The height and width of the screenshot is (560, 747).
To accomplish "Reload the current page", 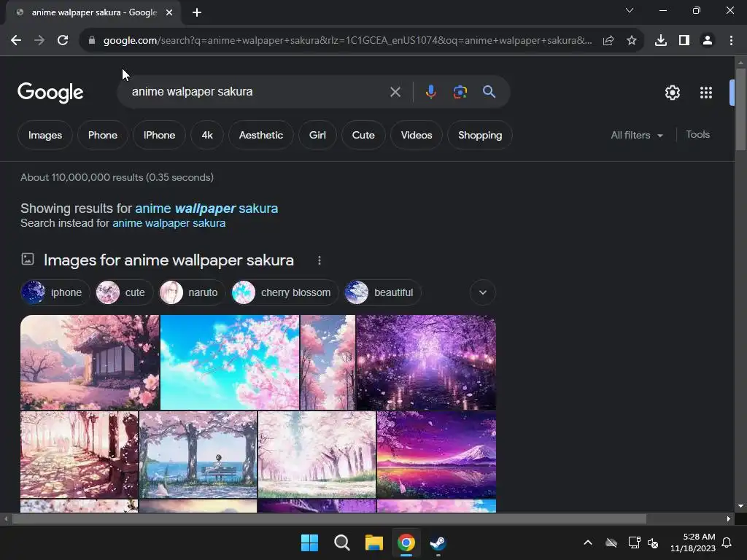I will [63, 41].
